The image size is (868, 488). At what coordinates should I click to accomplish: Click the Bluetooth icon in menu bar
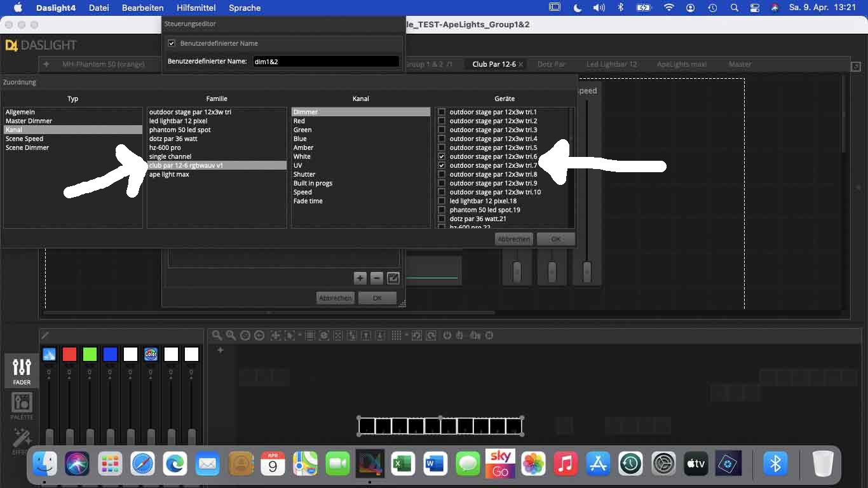click(x=620, y=8)
